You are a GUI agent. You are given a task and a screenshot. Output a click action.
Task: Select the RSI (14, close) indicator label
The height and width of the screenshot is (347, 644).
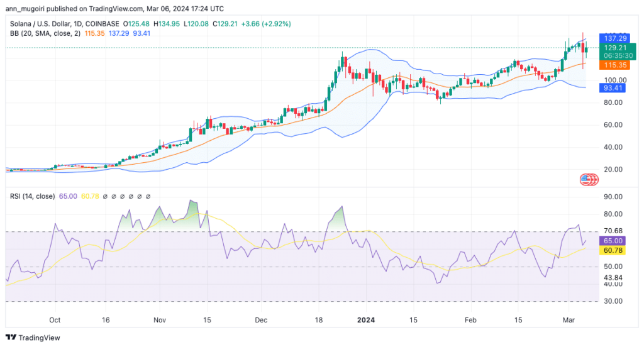click(x=30, y=197)
